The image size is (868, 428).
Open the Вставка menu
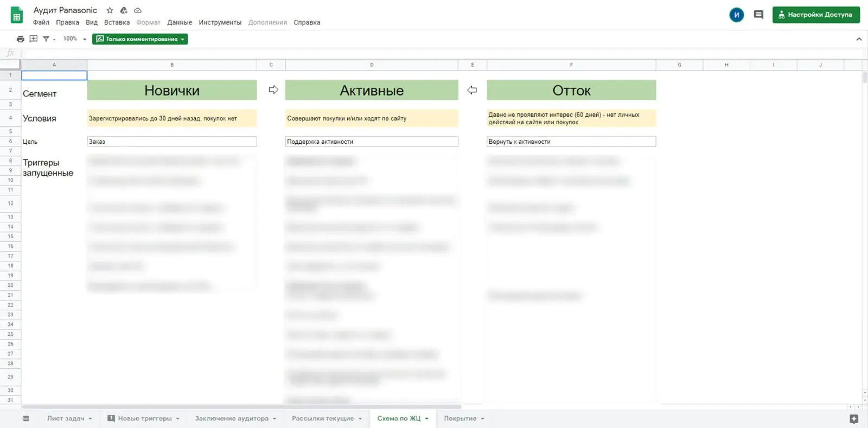pos(117,23)
